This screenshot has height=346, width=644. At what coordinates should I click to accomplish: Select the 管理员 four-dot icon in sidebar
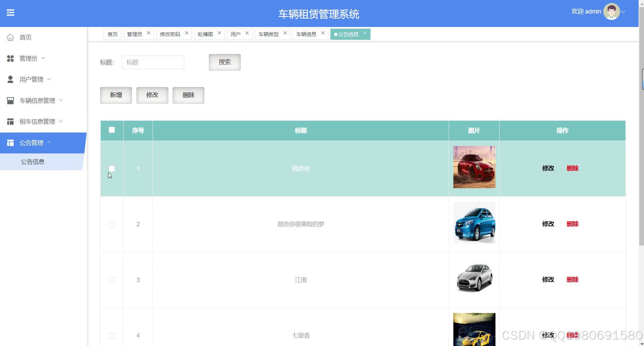pyautogui.click(x=10, y=58)
